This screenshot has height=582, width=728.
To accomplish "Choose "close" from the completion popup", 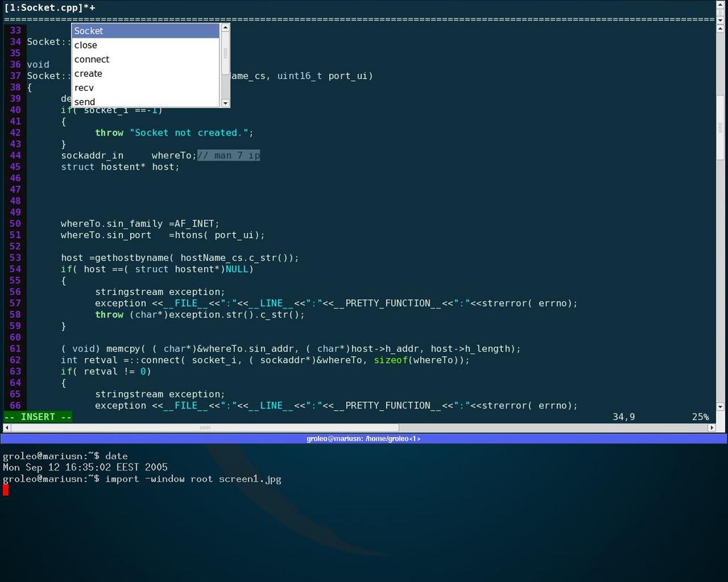I will click(x=145, y=45).
